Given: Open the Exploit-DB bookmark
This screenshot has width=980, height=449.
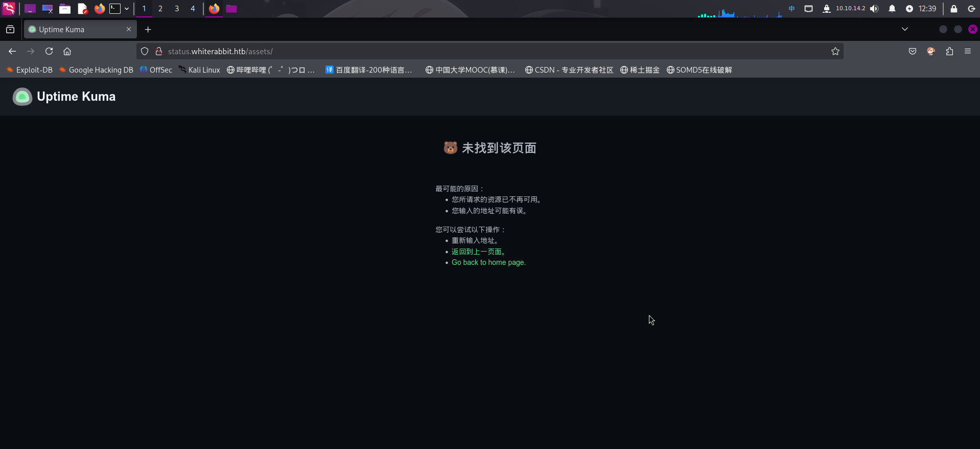Looking at the screenshot, I should click(29, 70).
